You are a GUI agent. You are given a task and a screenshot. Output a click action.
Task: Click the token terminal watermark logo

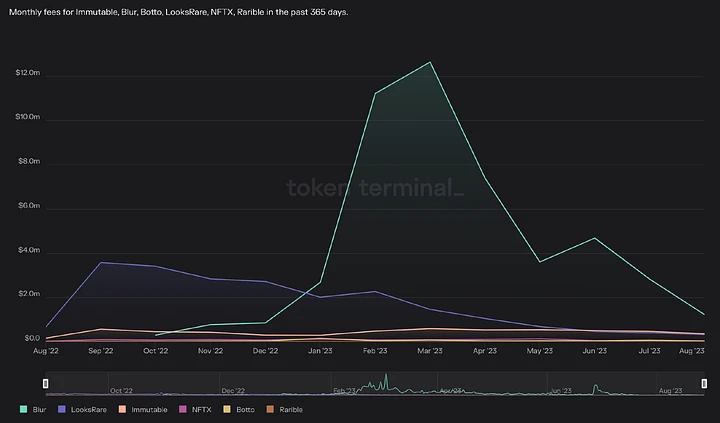tap(374, 188)
